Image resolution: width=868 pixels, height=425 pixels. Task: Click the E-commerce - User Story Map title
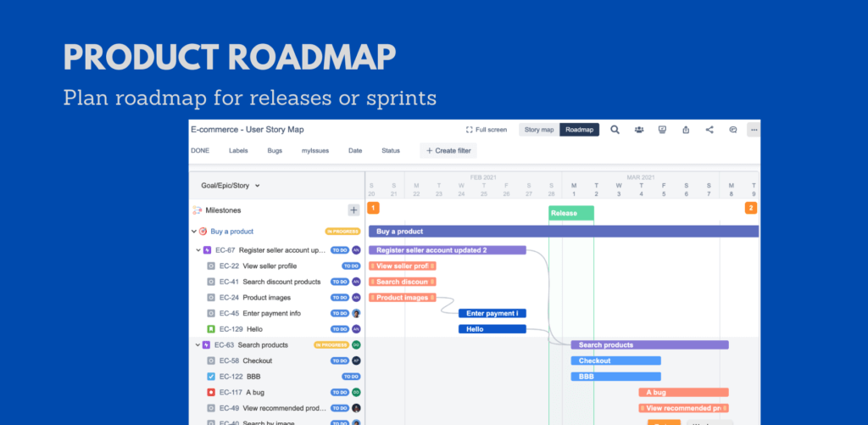click(x=248, y=130)
